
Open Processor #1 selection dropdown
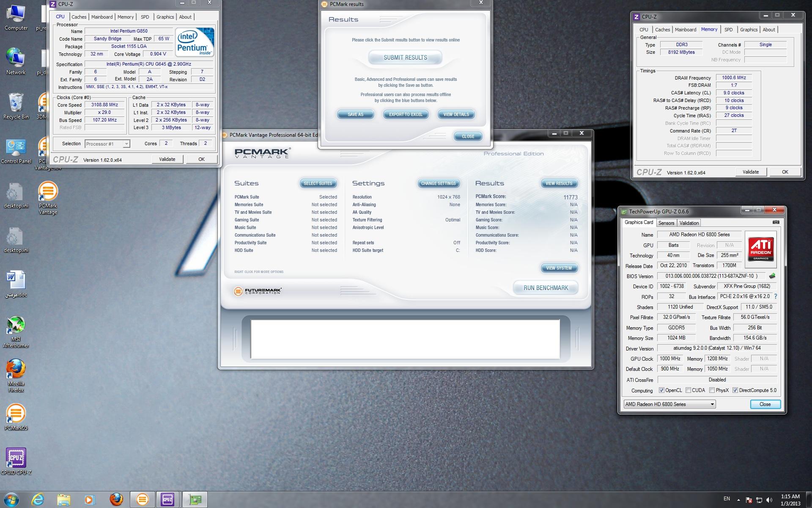point(107,144)
